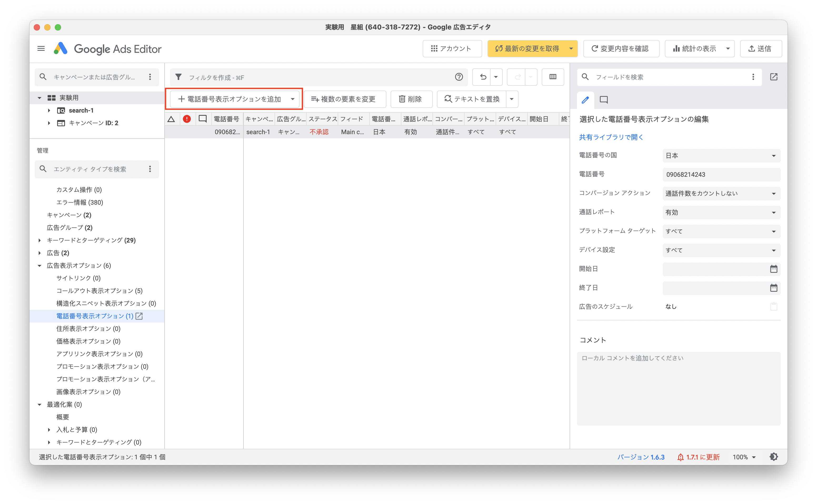Click the 電話番号 input field
Viewport: 817px width, 504px height.
[721, 175]
